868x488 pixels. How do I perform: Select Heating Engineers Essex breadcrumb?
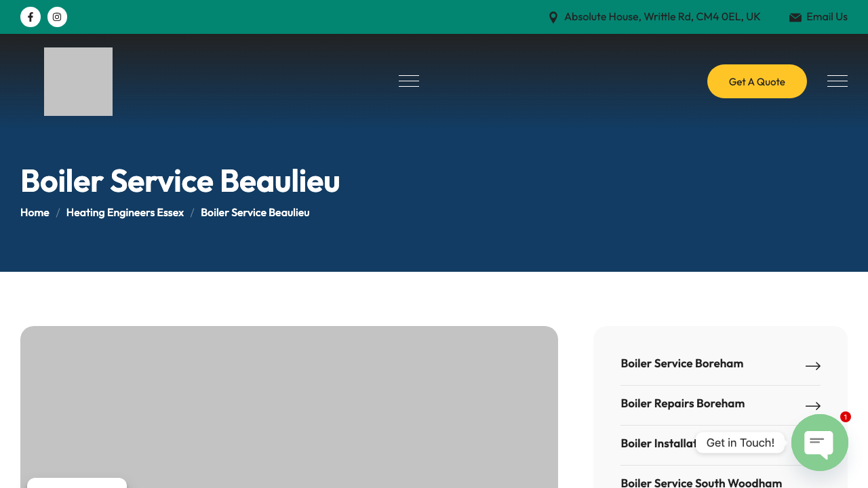pyautogui.click(x=125, y=212)
